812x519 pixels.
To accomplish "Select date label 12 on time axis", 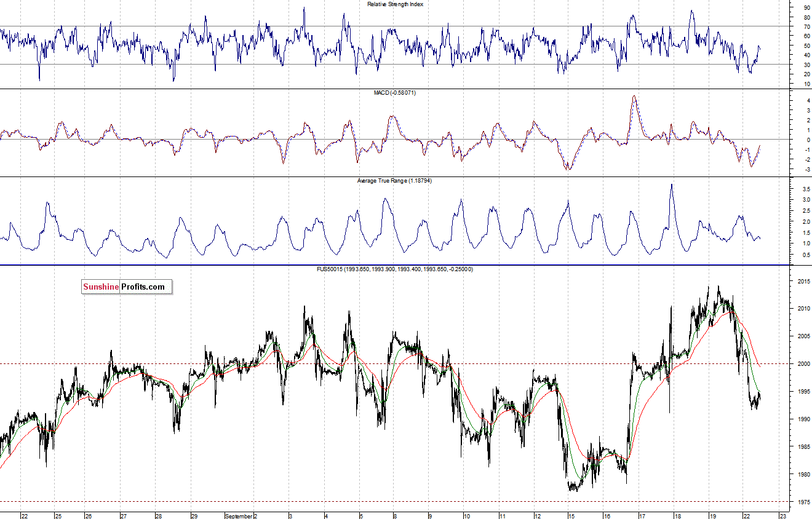I will (x=538, y=516).
